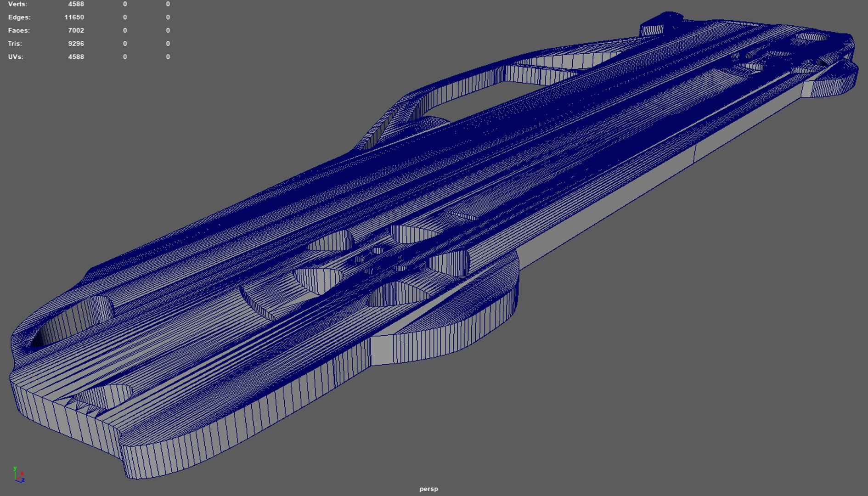Click the "UVs:" heads-up display label
Image resolution: width=868 pixels, height=496 pixels.
(16, 57)
